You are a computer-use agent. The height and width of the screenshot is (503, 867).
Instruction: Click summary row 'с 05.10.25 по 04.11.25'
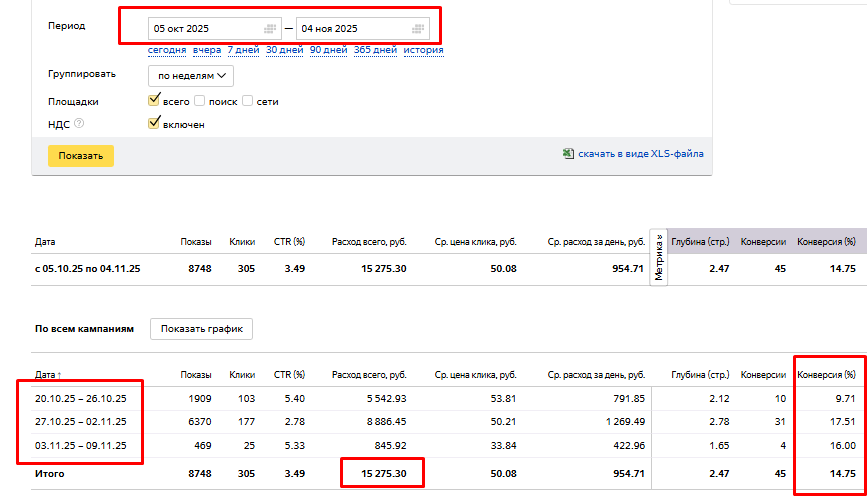tap(87, 269)
